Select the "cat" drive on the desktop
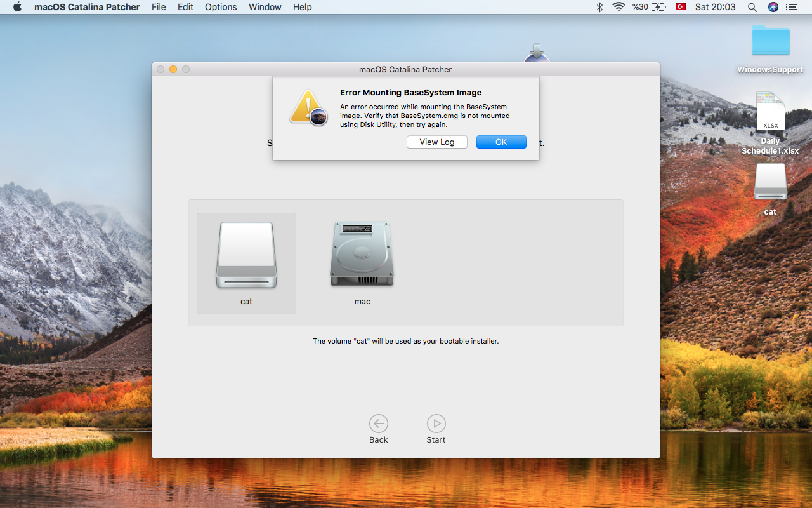This screenshot has height=508, width=812. pos(770,182)
